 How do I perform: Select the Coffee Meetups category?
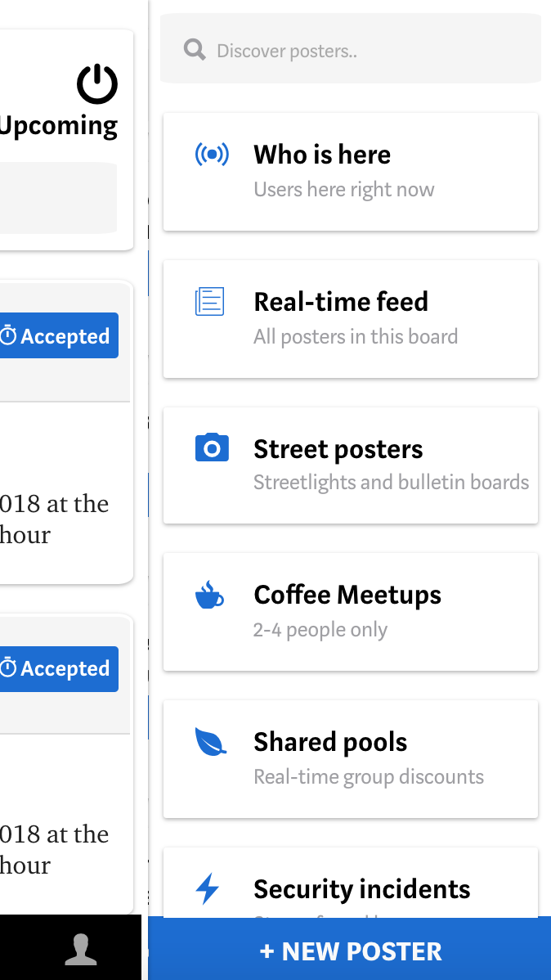[351, 612]
